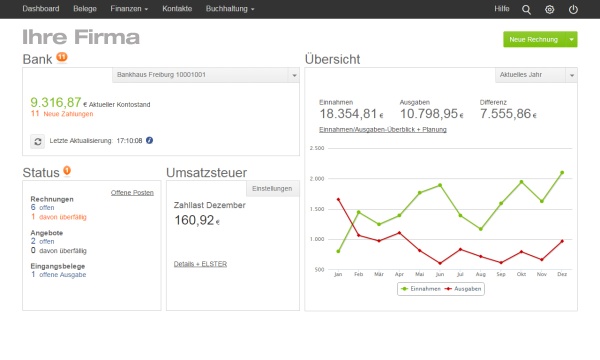Click the Dez data point on the green Einnahmen line

[562, 173]
